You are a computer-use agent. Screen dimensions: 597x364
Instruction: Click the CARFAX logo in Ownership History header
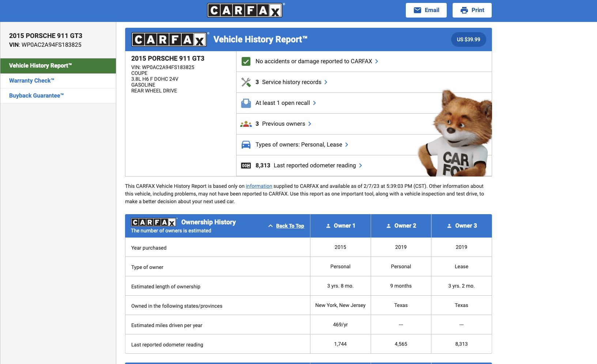click(x=154, y=222)
